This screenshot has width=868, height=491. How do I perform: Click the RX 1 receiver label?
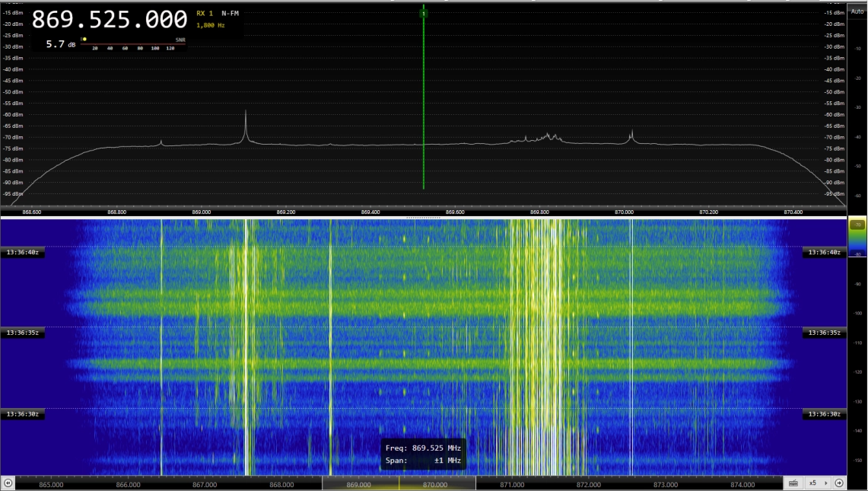(x=205, y=13)
